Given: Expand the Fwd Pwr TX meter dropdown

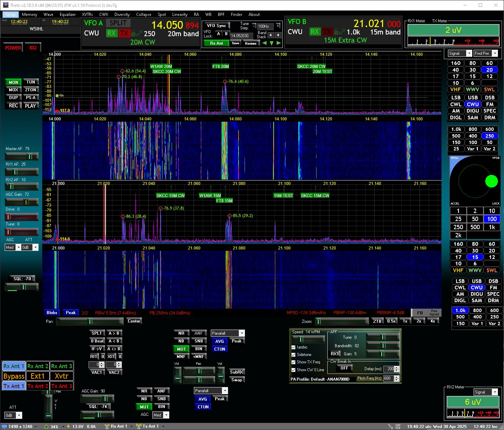Looking at the screenshot, I should 486,53.
